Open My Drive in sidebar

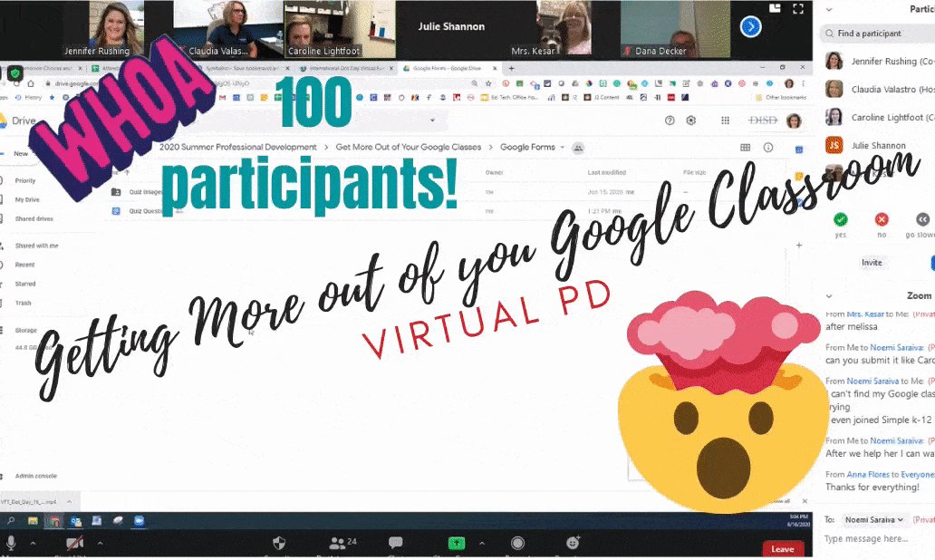27,199
